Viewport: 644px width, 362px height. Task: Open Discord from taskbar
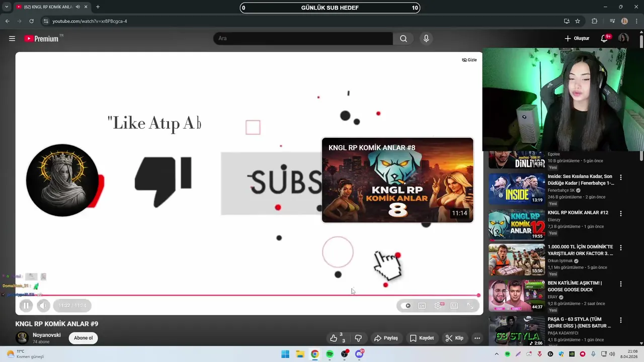[359, 354]
